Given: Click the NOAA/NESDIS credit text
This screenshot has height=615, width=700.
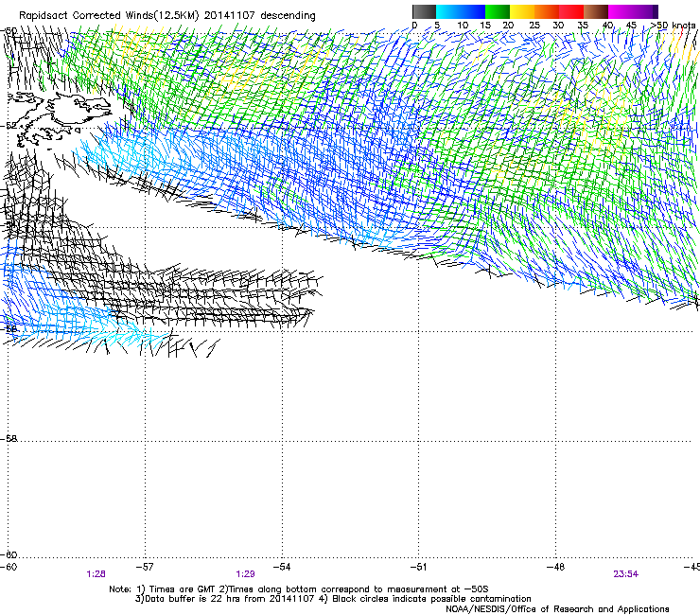Looking at the screenshot, I should 557,609.
